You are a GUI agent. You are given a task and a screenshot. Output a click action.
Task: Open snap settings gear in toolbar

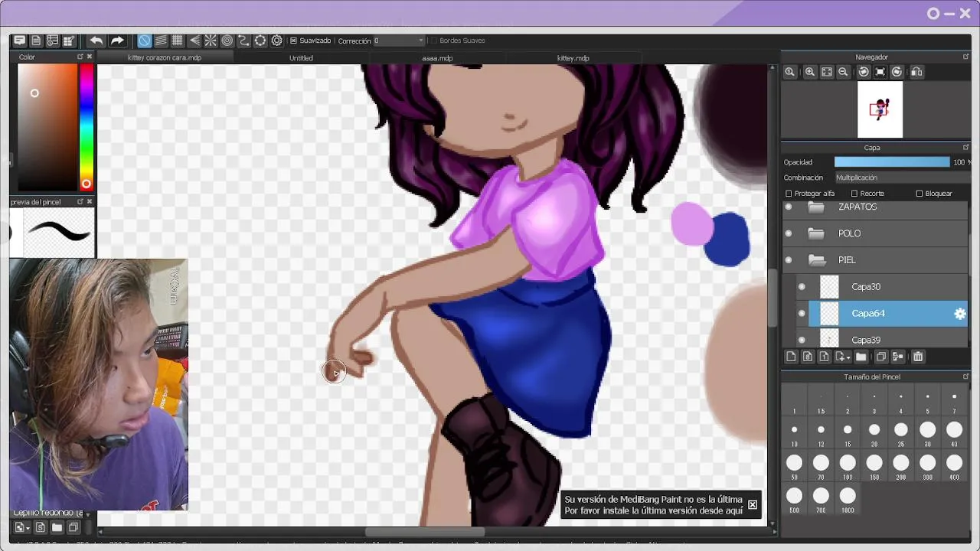click(277, 41)
